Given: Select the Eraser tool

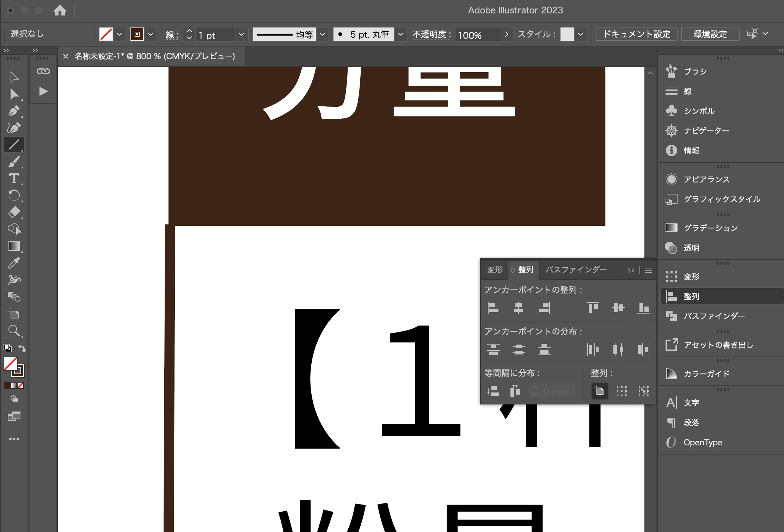Looking at the screenshot, I should click(x=14, y=212).
